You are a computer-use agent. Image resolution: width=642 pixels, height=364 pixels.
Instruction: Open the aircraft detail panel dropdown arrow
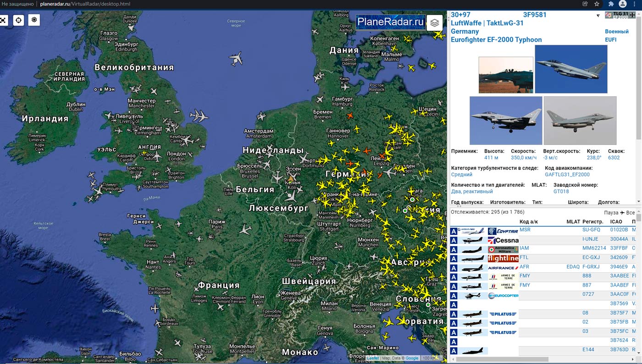tap(598, 16)
